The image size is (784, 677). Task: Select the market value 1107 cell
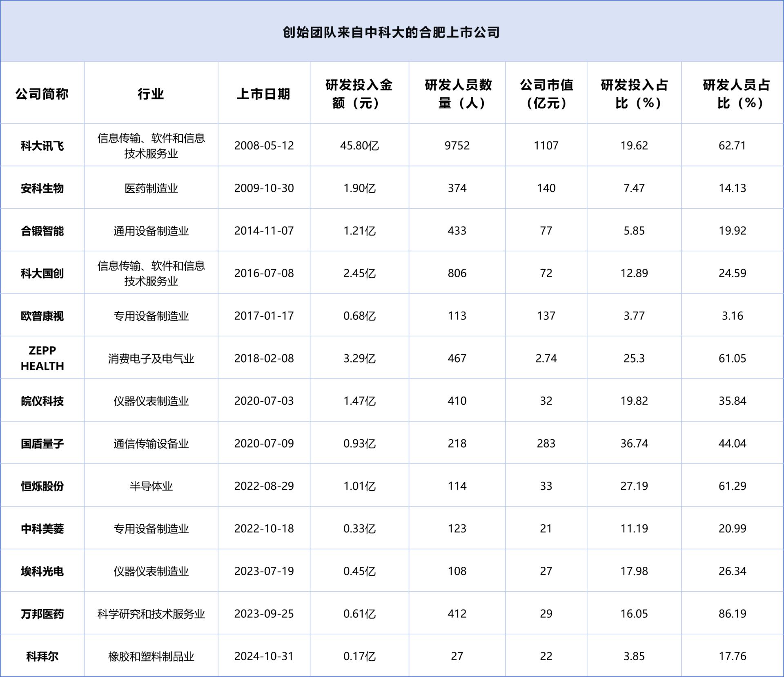click(x=546, y=146)
